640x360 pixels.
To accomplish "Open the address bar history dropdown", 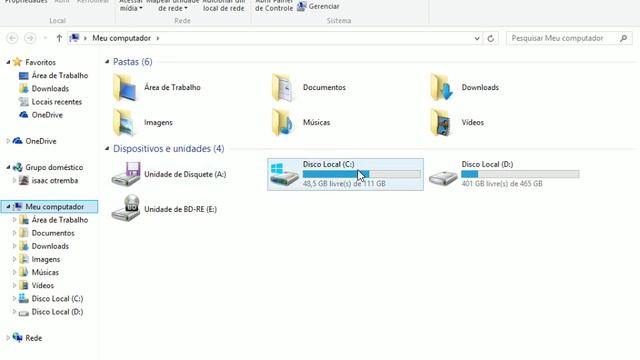I will 477,38.
